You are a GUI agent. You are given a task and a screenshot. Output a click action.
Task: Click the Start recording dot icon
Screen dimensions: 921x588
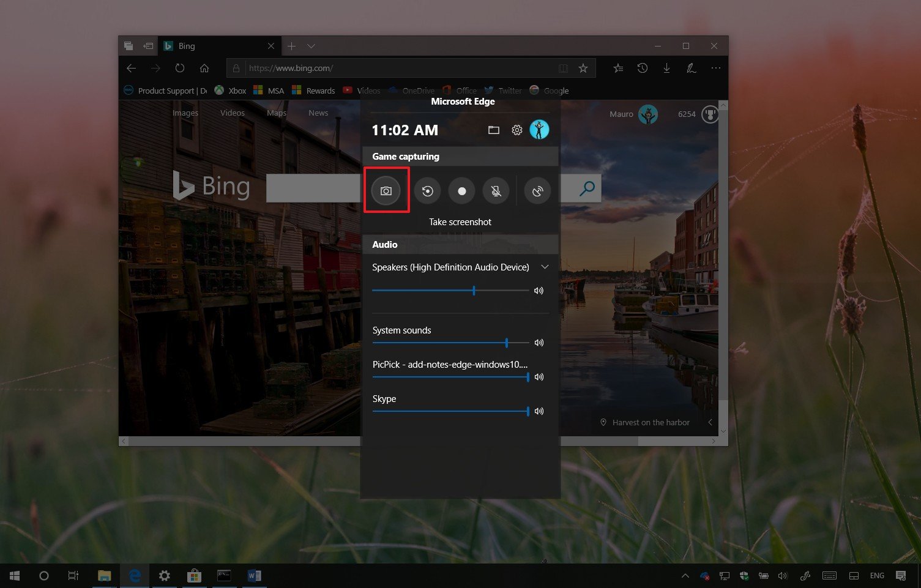click(461, 190)
